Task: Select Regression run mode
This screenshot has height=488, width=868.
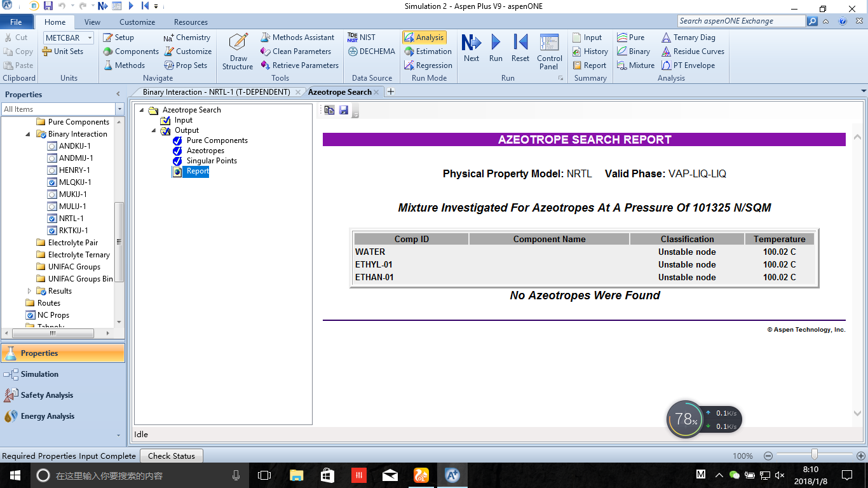Action: (428, 65)
